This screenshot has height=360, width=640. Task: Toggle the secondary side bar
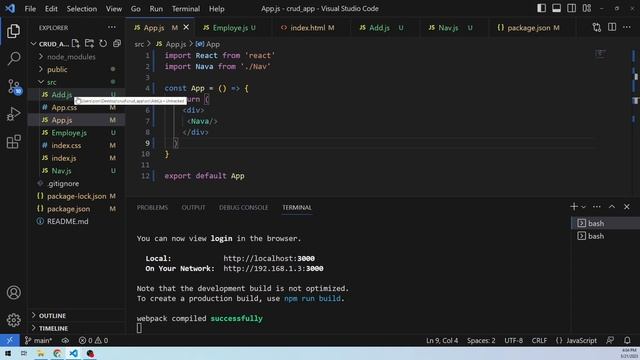click(571, 8)
